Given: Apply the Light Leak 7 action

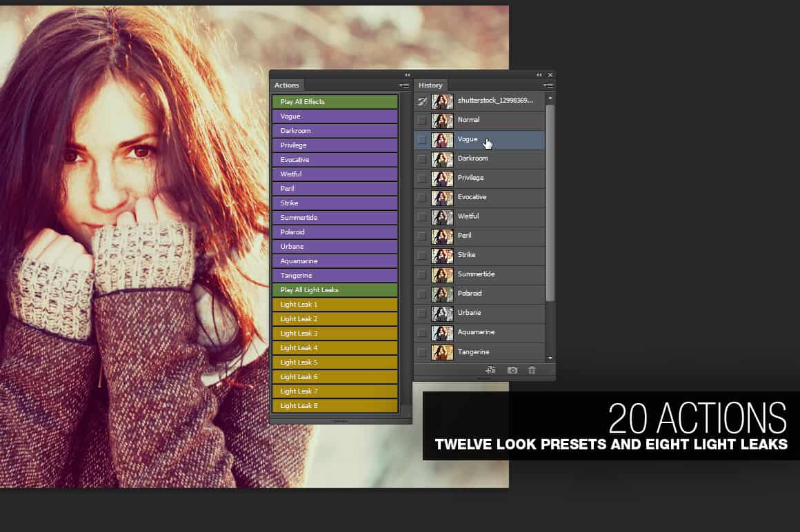Looking at the screenshot, I should pos(334,391).
